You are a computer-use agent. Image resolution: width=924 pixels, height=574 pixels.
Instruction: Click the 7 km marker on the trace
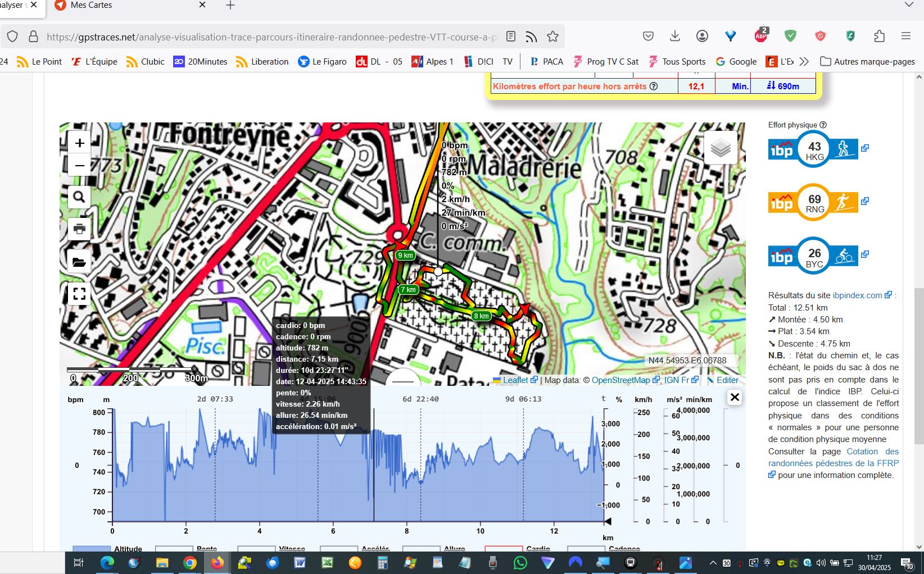pos(408,290)
